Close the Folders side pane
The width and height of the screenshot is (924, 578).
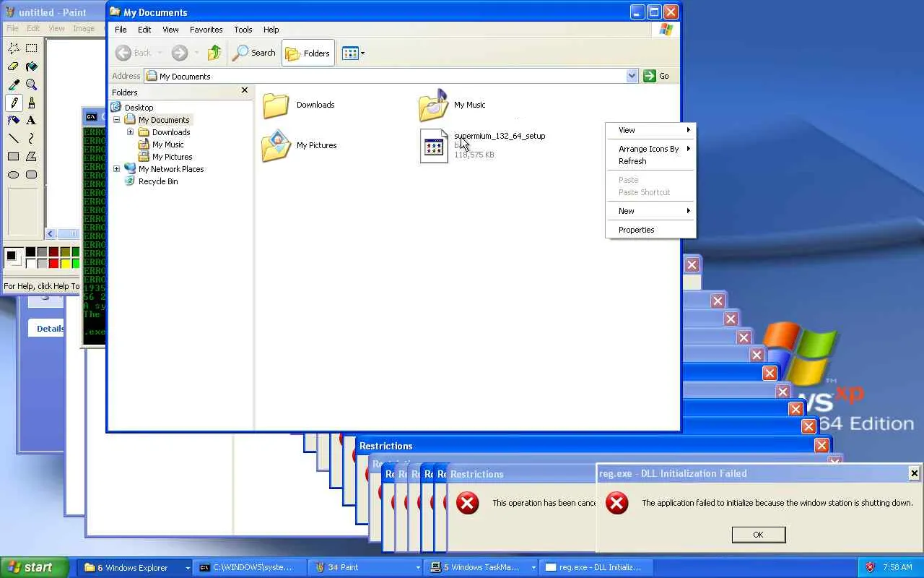(244, 90)
